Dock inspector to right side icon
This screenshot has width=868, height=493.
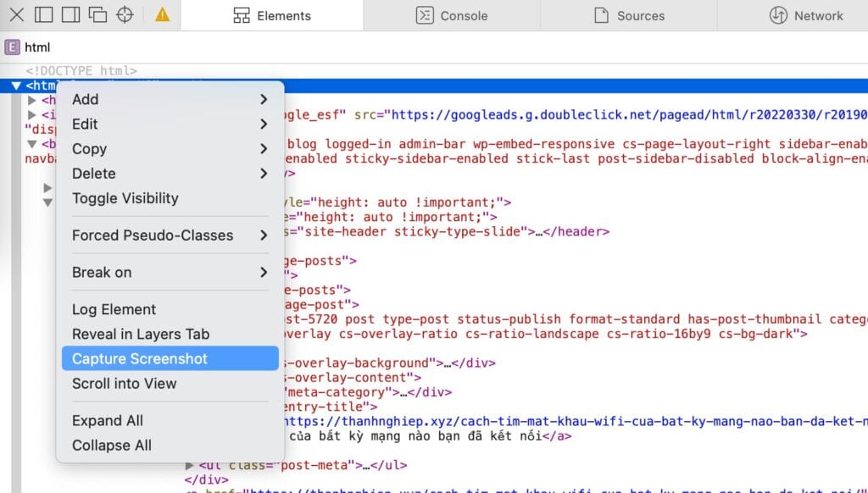pyautogui.click(x=70, y=15)
